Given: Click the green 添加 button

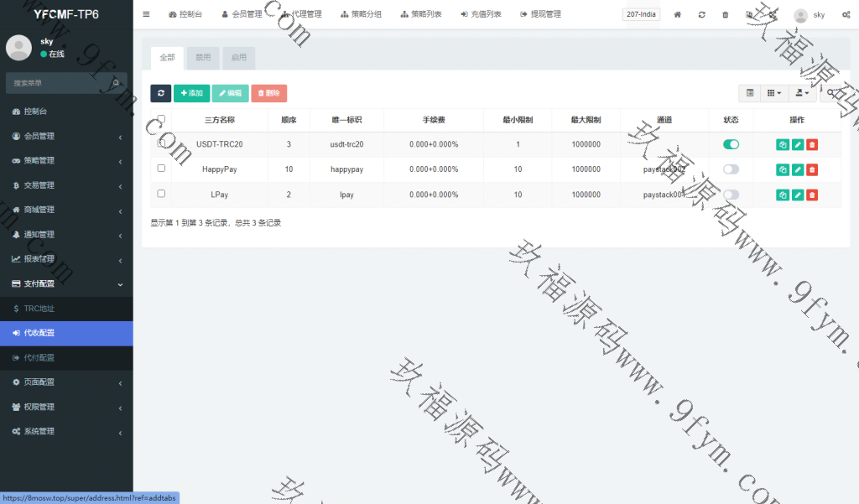Looking at the screenshot, I should click(x=191, y=93).
